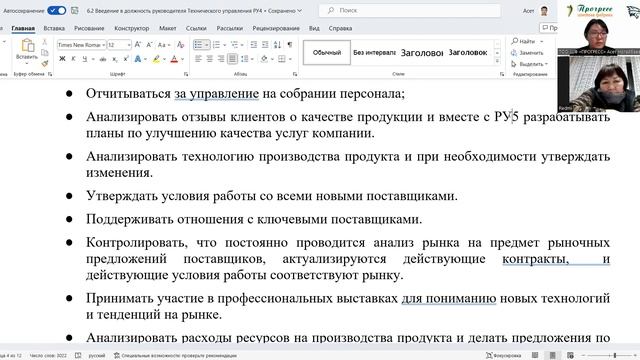640x360 pixels.
Task: Click the Focus (Фокусировка) mode button
Action: [x=504, y=356]
